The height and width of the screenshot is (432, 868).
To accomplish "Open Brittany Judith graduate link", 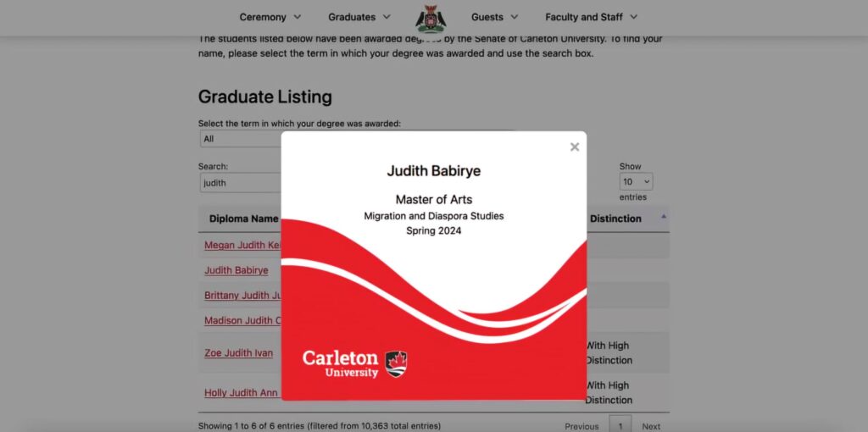I will tap(242, 296).
